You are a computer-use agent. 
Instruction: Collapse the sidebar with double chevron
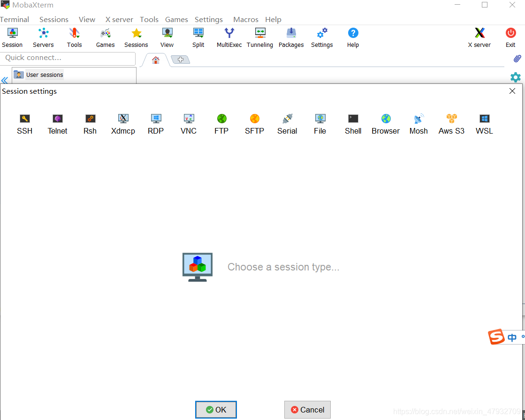tap(5, 80)
